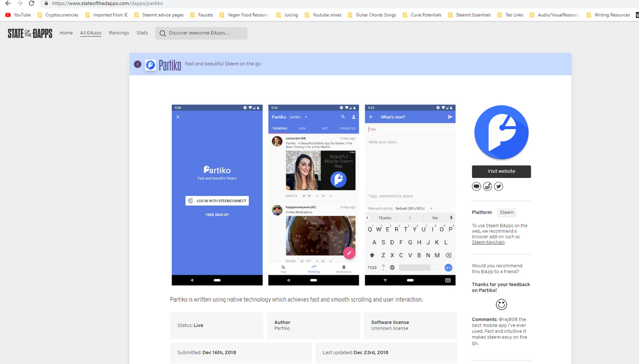Image resolution: width=639 pixels, height=364 pixels.
Task: Click the browser address bar URL
Action: point(107,3)
